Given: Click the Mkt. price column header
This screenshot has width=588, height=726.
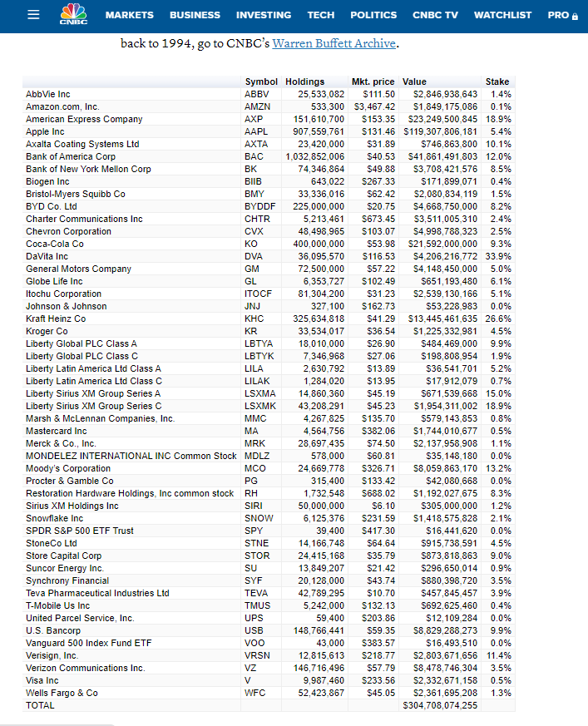Looking at the screenshot, I should pyautogui.click(x=373, y=81).
